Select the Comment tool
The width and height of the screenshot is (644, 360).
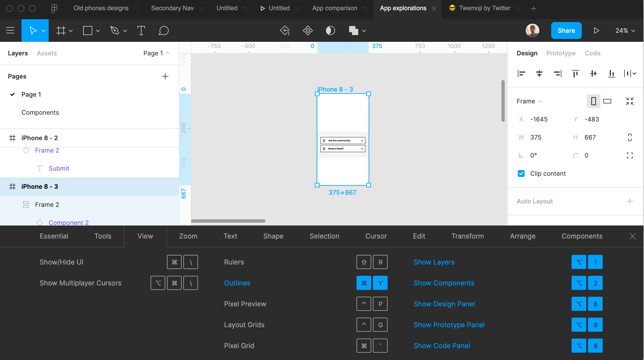[x=164, y=31]
